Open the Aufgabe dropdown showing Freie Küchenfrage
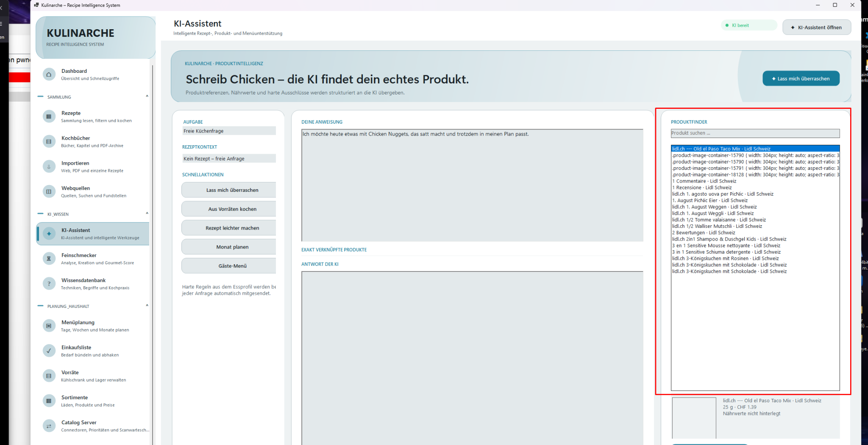868x445 pixels. click(x=229, y=131)
